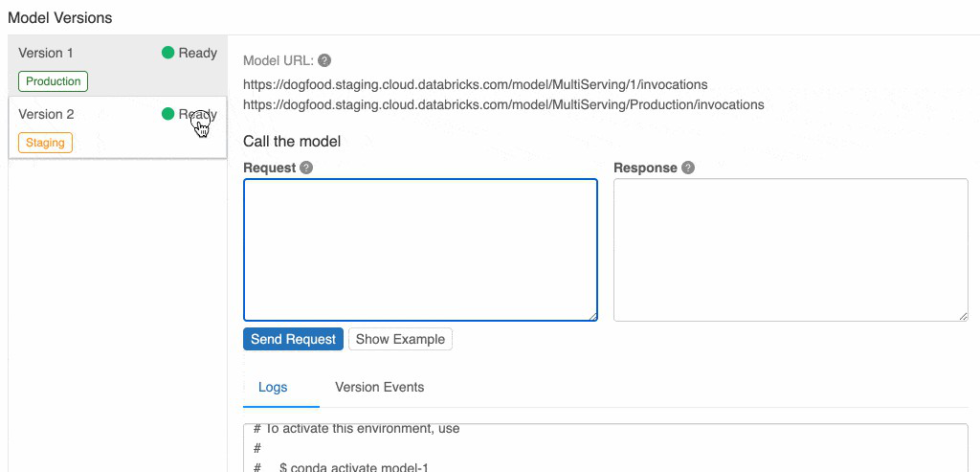Click the Production invocations URL
This screenshot has height=472, width=980.
click(503, 104)
